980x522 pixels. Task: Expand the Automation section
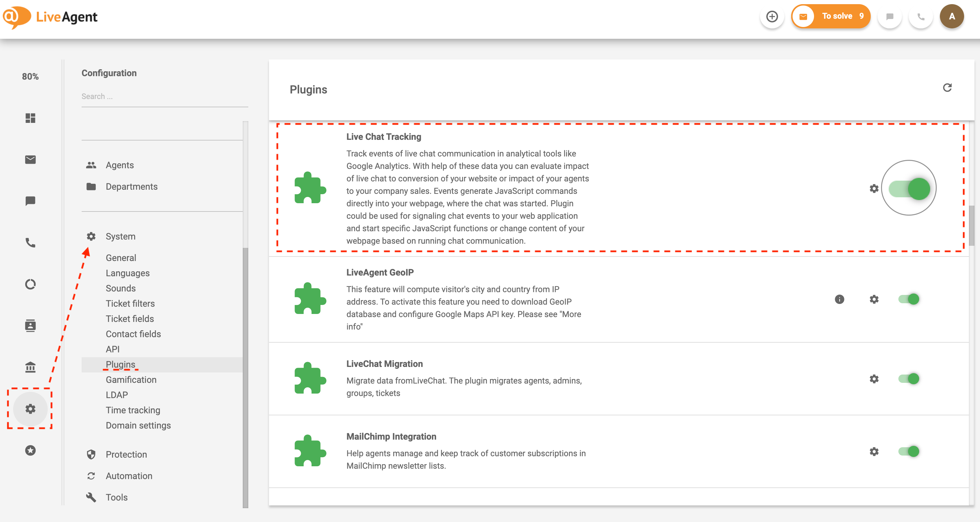pos(129,476)
